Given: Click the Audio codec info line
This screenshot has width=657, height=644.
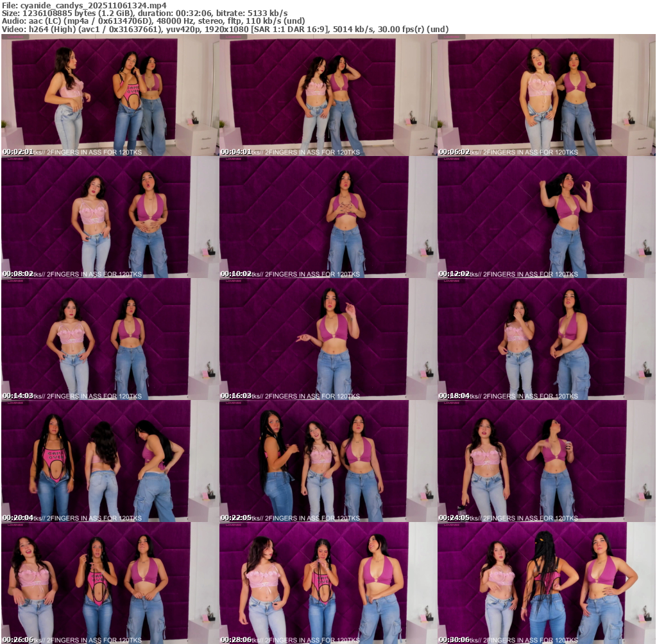Looking at the screenshot, I should point(153,21).
